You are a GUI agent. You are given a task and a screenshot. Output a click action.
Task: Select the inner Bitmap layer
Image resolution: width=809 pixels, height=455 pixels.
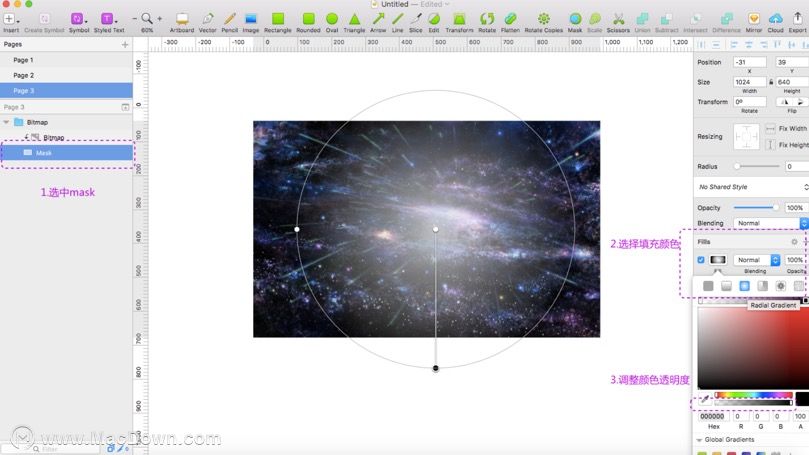(66, 137)
